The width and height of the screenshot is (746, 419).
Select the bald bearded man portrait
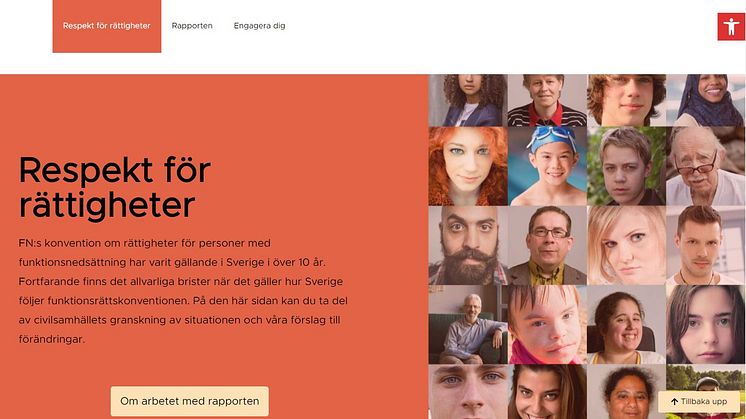click(x=468, y=245)
